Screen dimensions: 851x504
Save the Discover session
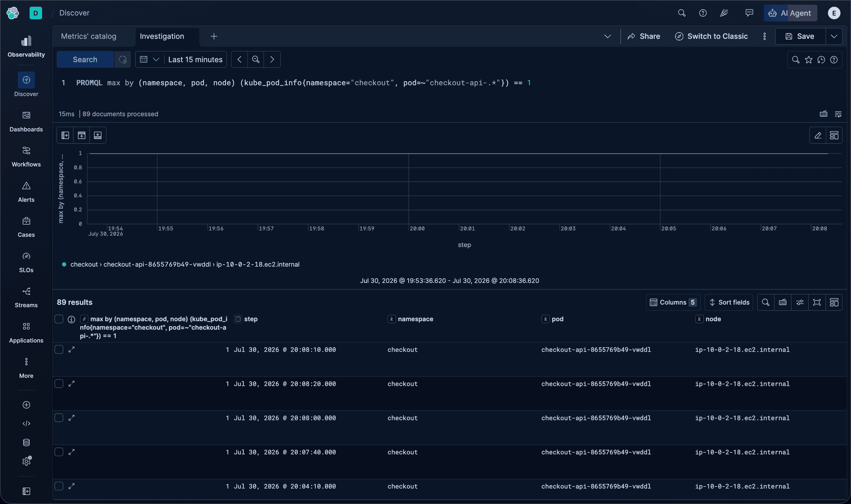tap(800, 36)
